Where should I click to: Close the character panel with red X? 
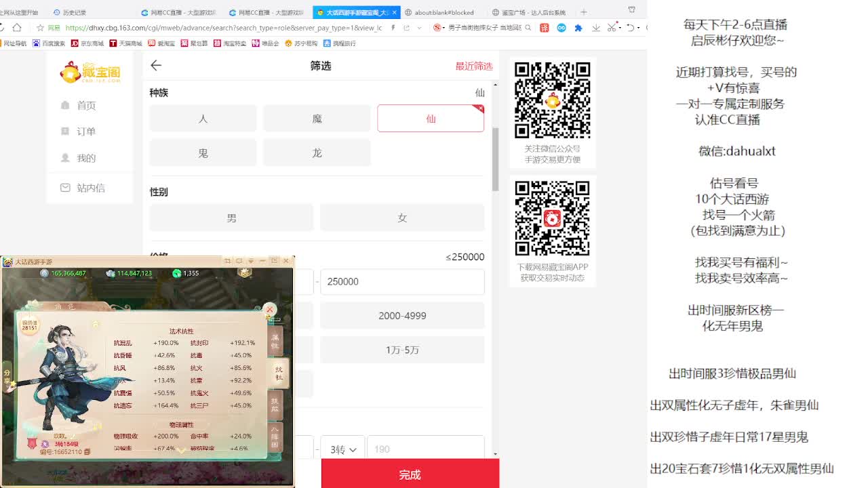[269, 310]
